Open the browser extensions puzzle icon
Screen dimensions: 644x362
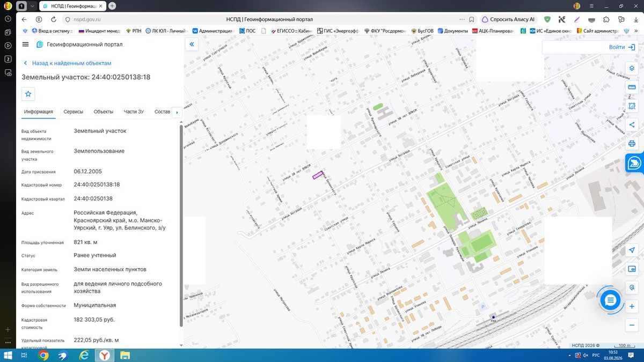click(606, 19)
